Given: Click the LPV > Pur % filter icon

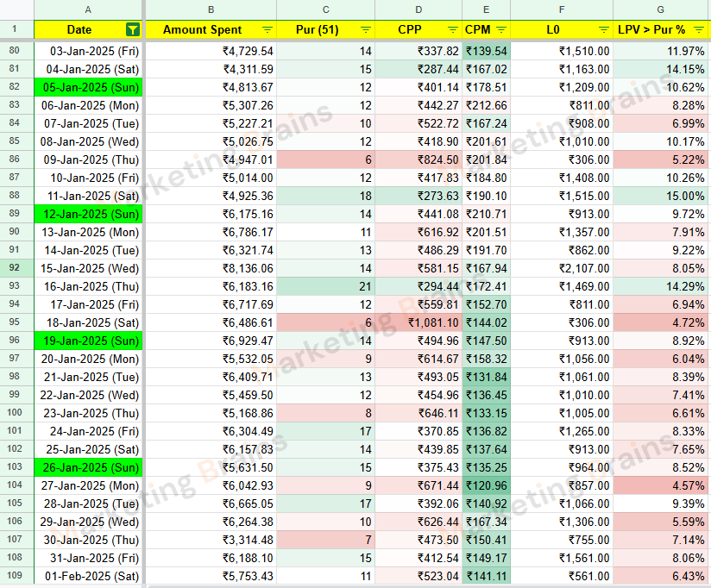Looking at the screenshot, I should pyautogui.click(x=700, y=30).
